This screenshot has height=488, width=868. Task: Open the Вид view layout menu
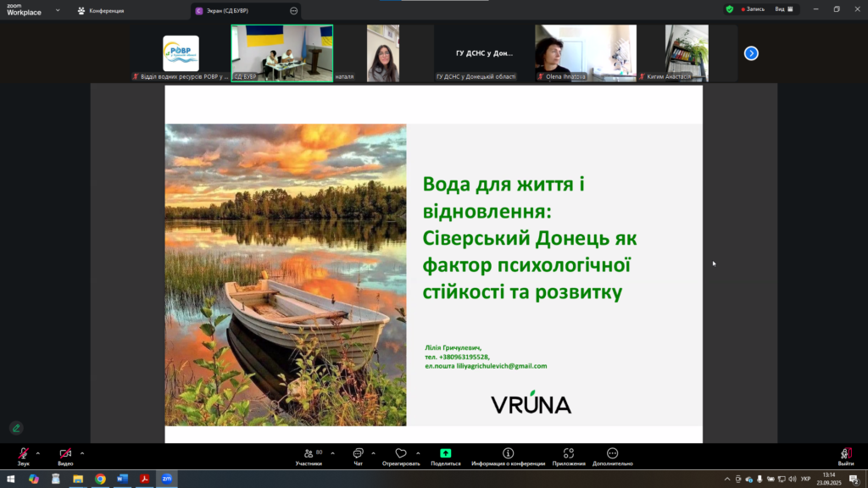point(785,9)
